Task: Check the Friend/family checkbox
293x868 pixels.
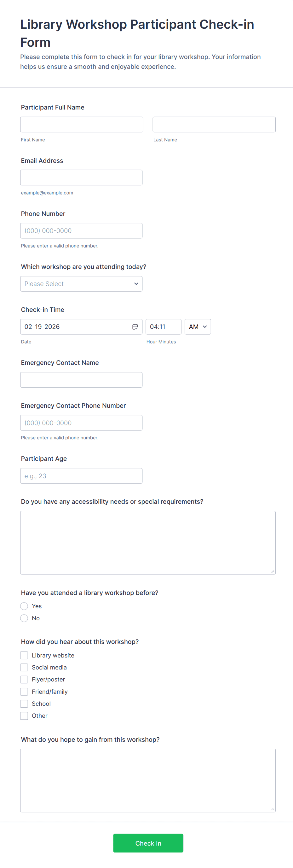Action: 24,692
